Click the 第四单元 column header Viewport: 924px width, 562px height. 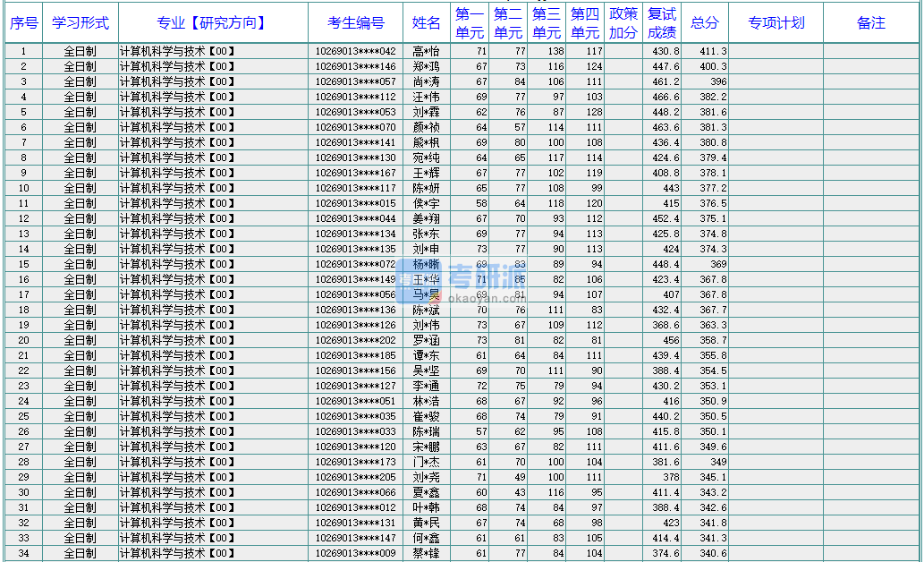pos(585,23)
